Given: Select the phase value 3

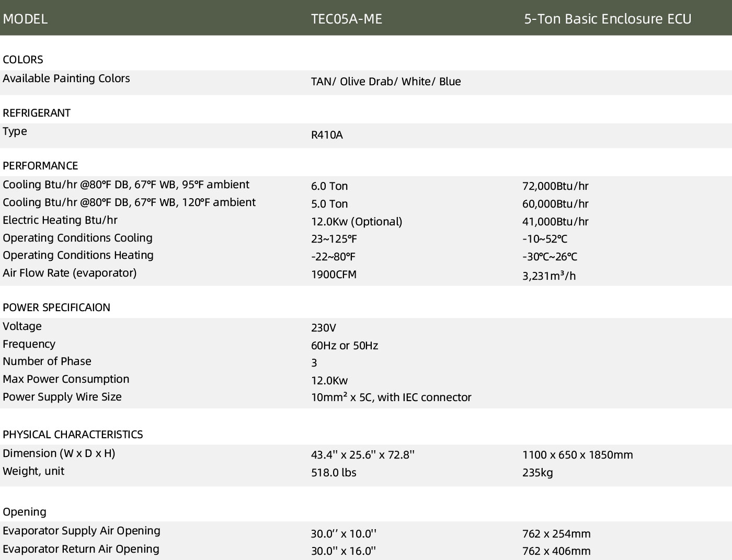Looking at the screenshot, I should pos(314,363).
